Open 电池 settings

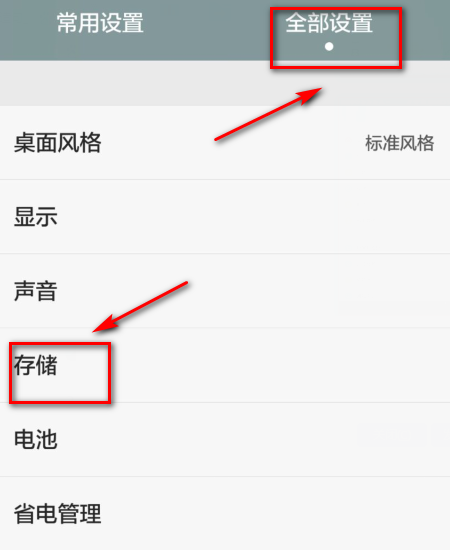[x=225, y=440]
